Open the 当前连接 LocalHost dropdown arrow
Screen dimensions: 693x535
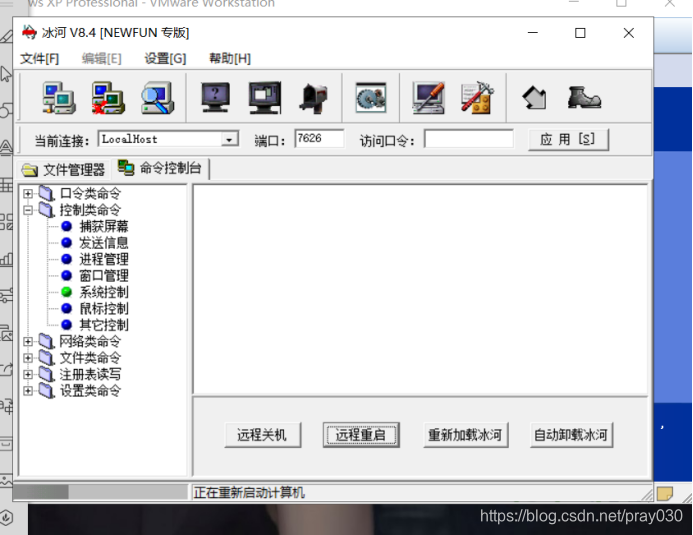coord(229,140)
